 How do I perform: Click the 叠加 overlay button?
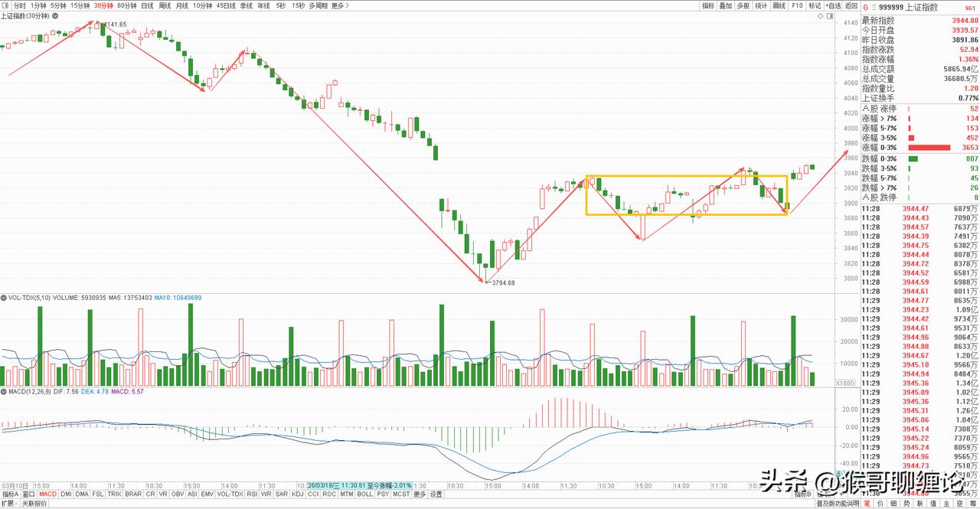726,5
